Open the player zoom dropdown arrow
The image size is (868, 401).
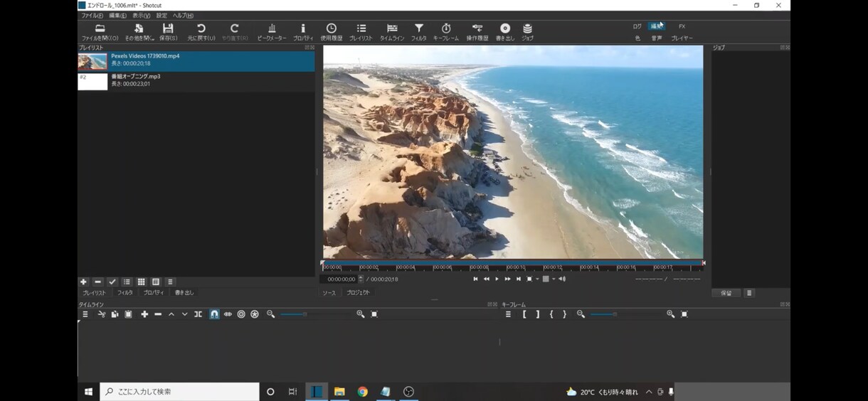(537, 279)
